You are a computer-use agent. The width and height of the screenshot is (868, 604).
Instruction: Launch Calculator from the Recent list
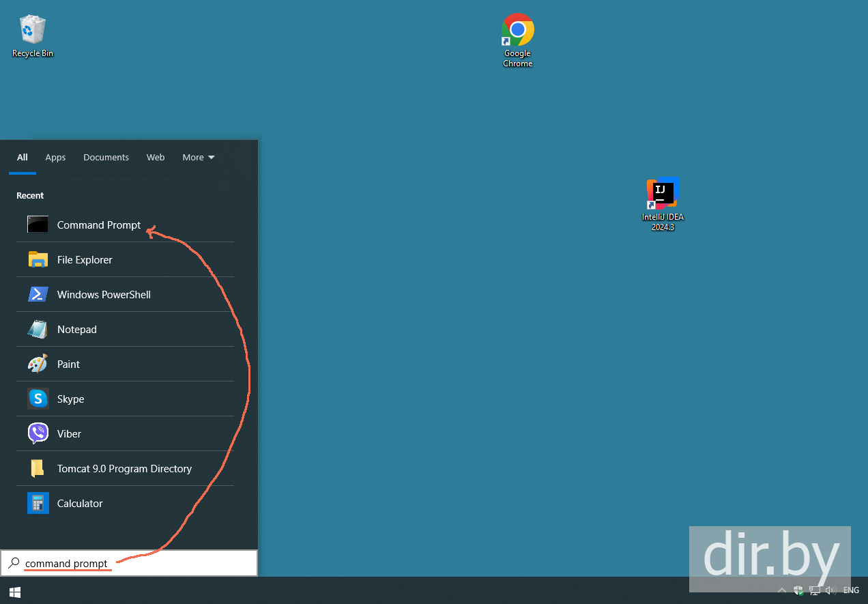(x=125, y=503)
